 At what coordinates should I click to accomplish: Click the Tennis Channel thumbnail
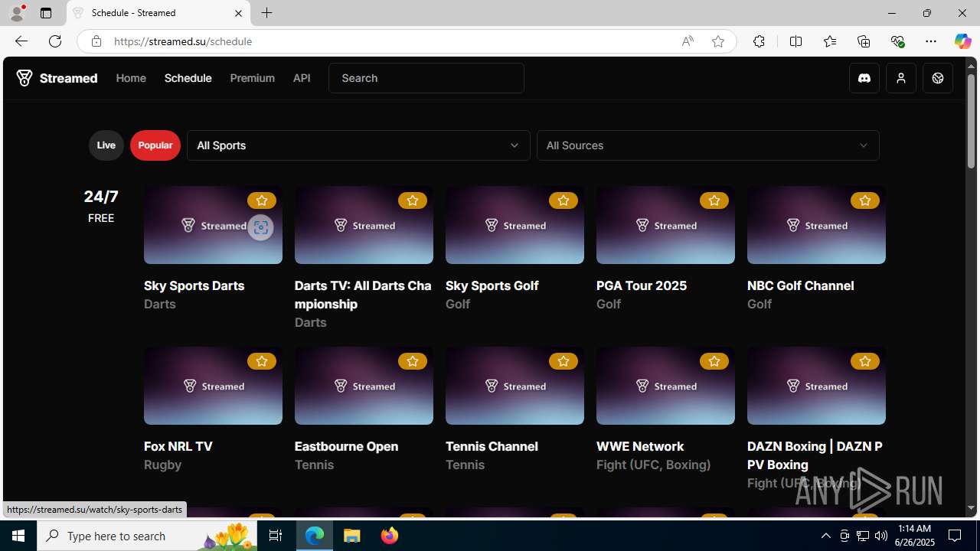click(514, 386)
